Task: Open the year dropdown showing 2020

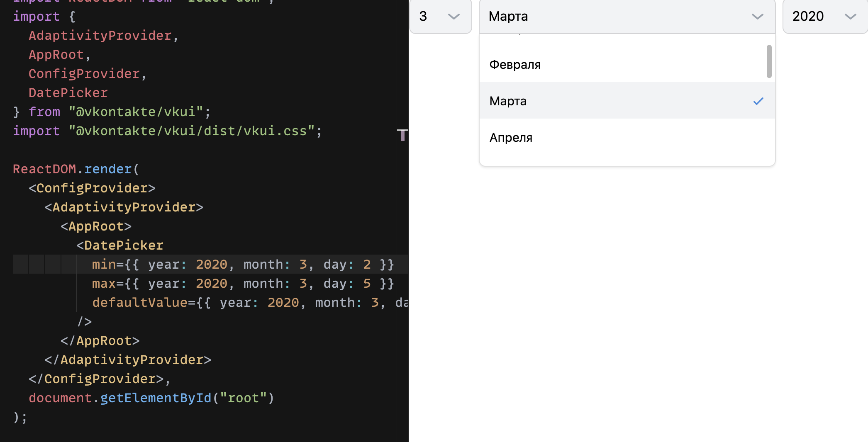Action: [x=825, y=17]
